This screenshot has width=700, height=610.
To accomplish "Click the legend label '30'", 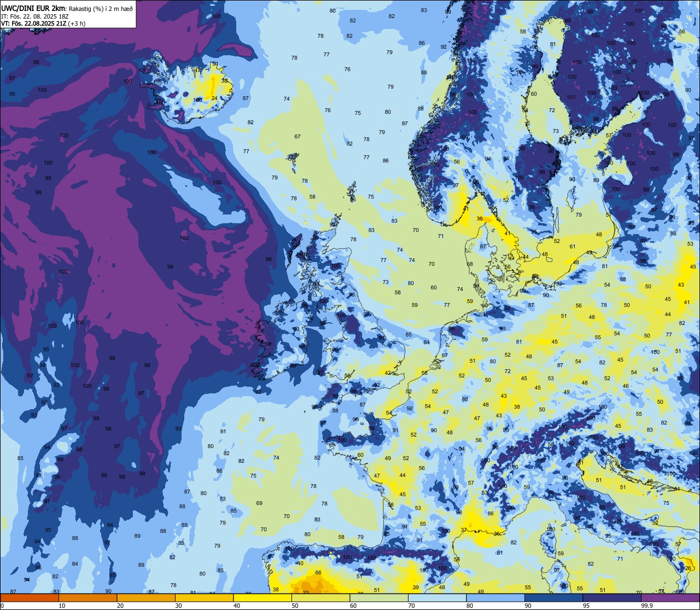I will pos(178,606).
